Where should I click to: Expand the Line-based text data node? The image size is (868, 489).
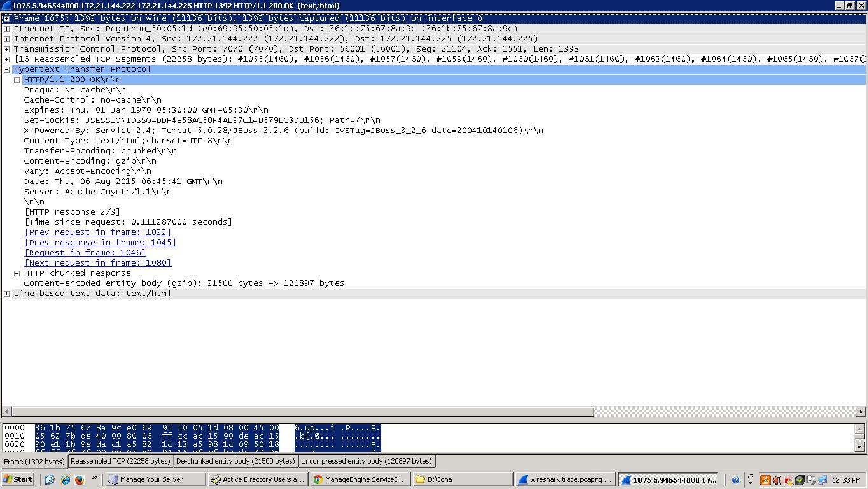click(6, 294)
